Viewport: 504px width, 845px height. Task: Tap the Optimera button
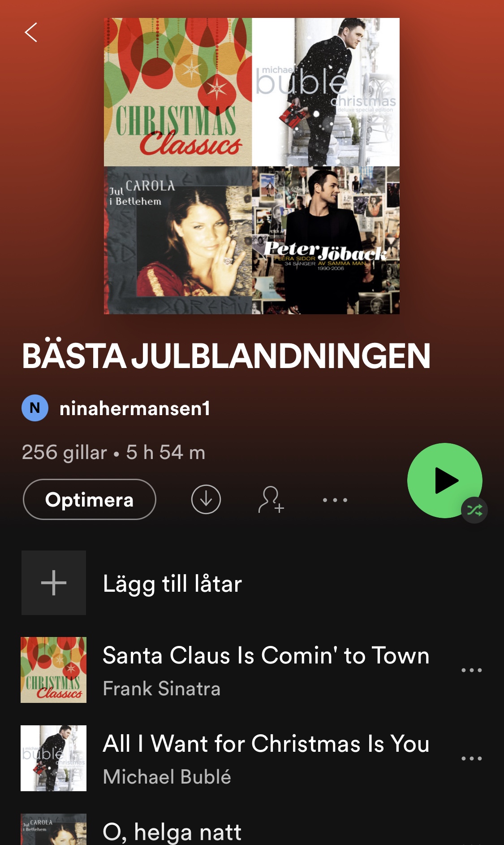pyautogui.click(x=90, y=499)
